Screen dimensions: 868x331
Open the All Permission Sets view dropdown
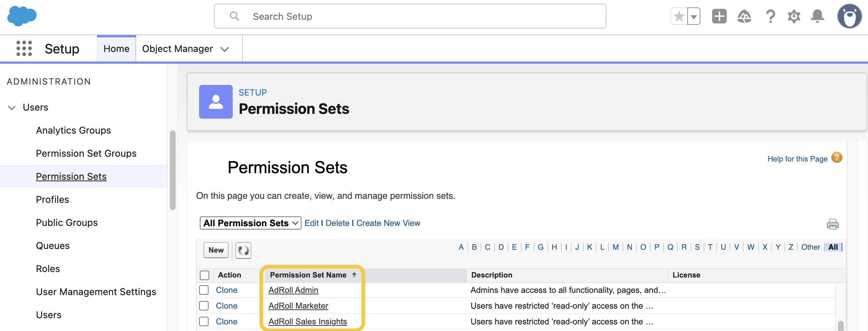coord(250,223)
